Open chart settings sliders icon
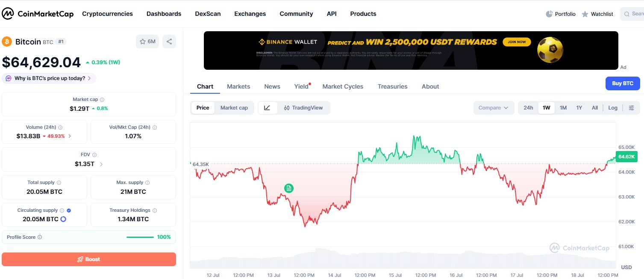644x279 pixels. 632,108
